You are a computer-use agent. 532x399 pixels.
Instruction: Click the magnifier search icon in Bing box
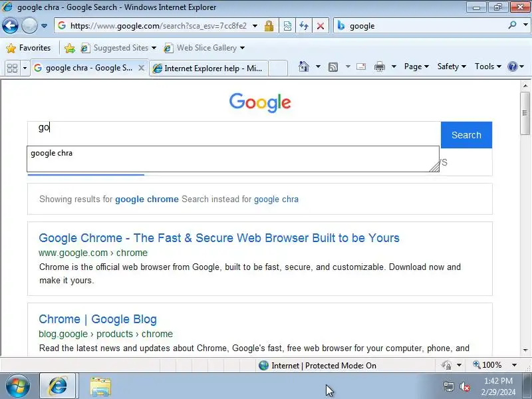pos(512,25)
